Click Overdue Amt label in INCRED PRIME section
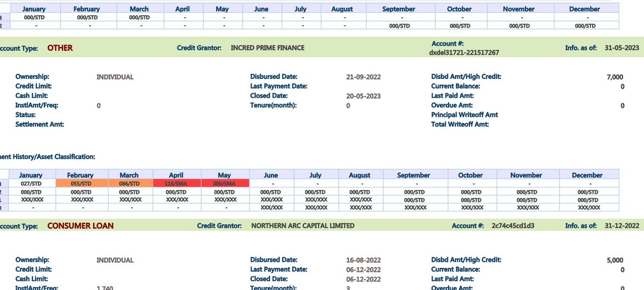The width and height of the screenshot is (644, 290). (x=452, y=105)
